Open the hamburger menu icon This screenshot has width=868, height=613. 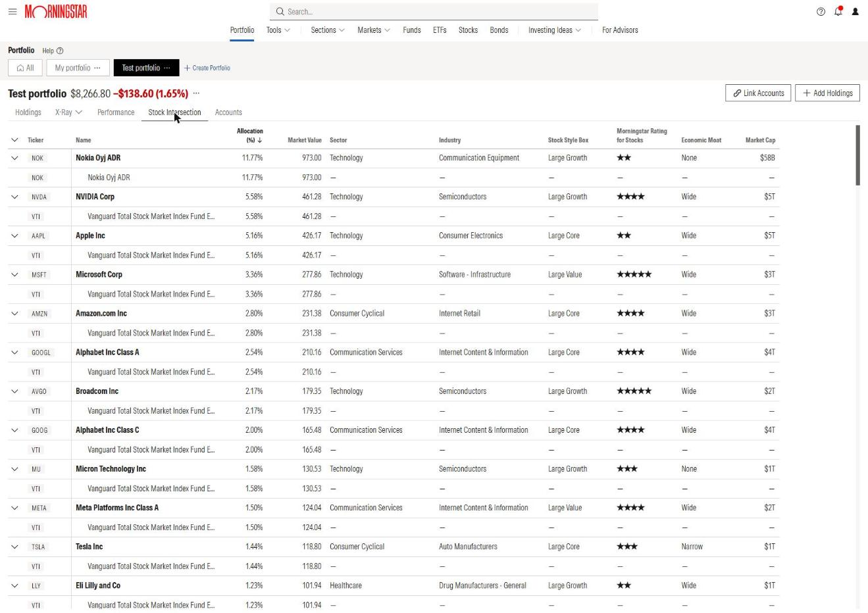tap(13, 12)
